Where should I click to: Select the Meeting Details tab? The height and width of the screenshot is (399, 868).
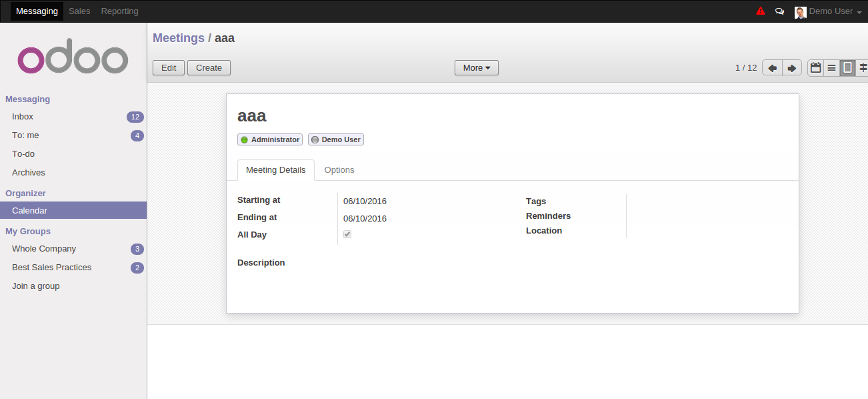click(276, 170)
